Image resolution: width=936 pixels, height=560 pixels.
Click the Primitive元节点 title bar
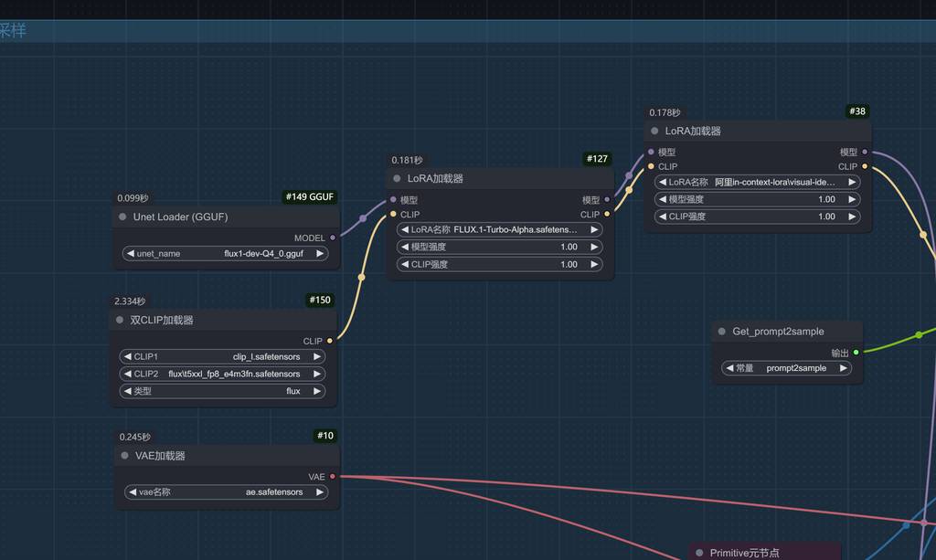pyautogui.click(x=764, y=553)
